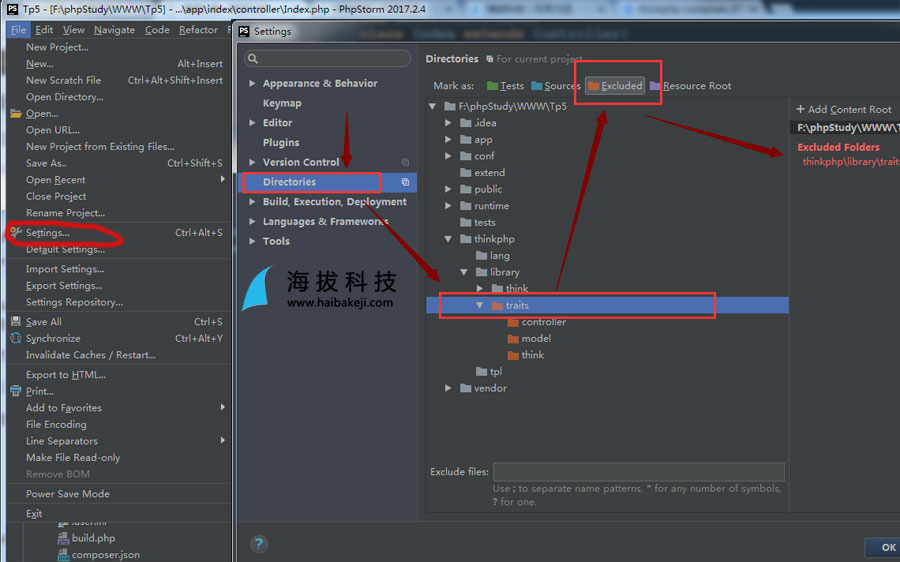The height and width of the screenshot is (562, 900).
Task: Choose Open... with folder icon
Action: point(119,114)
